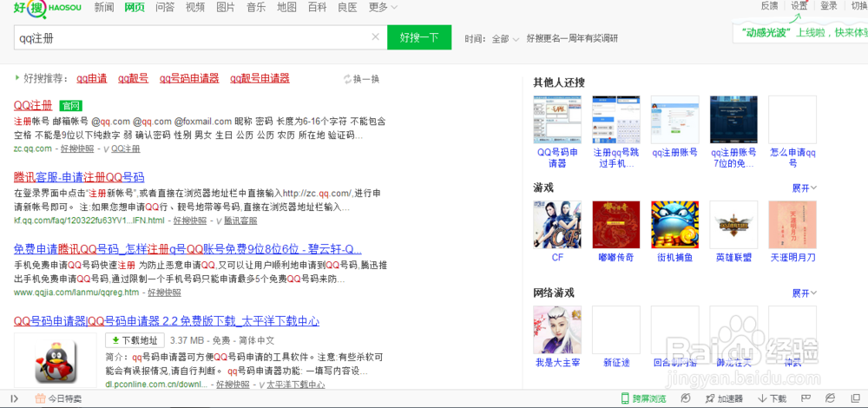868x408 pixels.
Task: Clear the search box with the X icon
Action: click(x=375, y=37)
